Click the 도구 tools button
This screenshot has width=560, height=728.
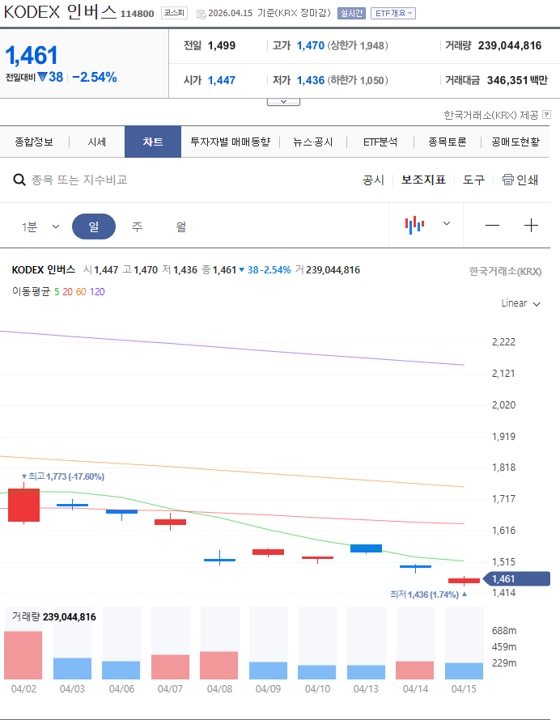(x=473, y=180)
